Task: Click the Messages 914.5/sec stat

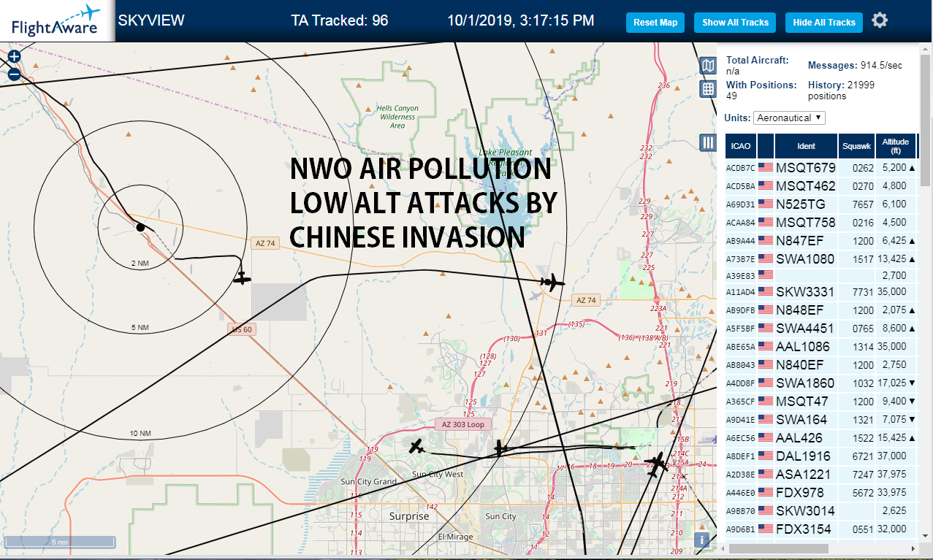Action: (x=855, y=66)
